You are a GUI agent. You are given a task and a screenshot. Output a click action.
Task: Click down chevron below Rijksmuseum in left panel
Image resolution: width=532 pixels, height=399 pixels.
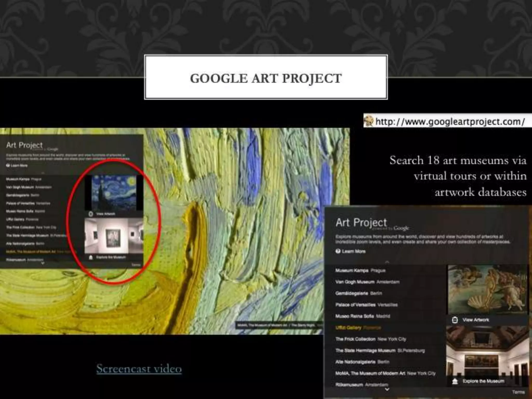tap(43, 263)
